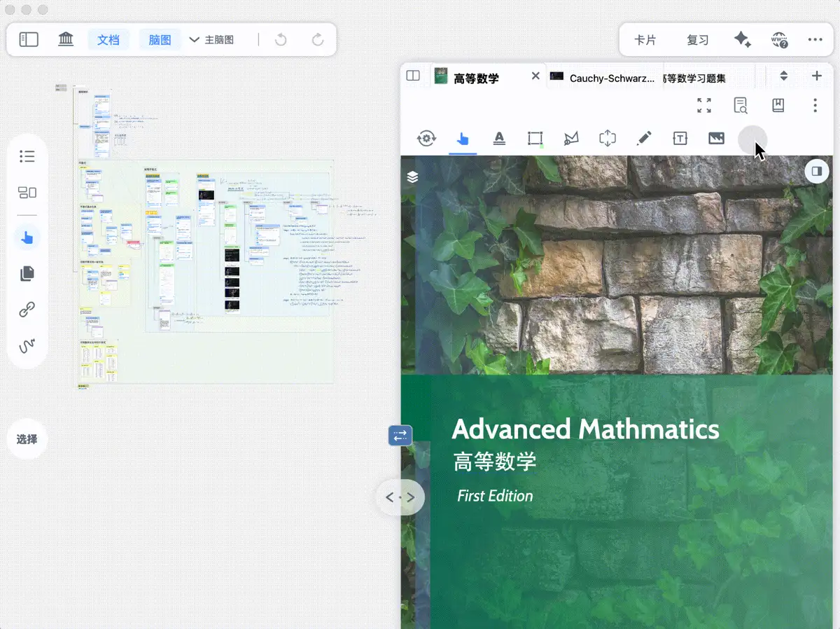Screen dimensions: 840x629
Task: Open the web globe help icon
Action: click(x=779, y=40)
